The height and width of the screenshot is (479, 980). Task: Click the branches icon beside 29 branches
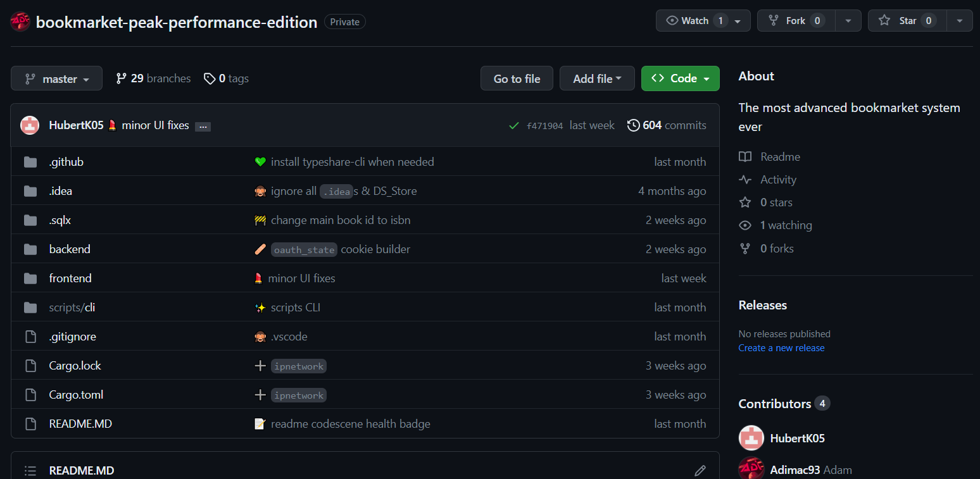121,78
